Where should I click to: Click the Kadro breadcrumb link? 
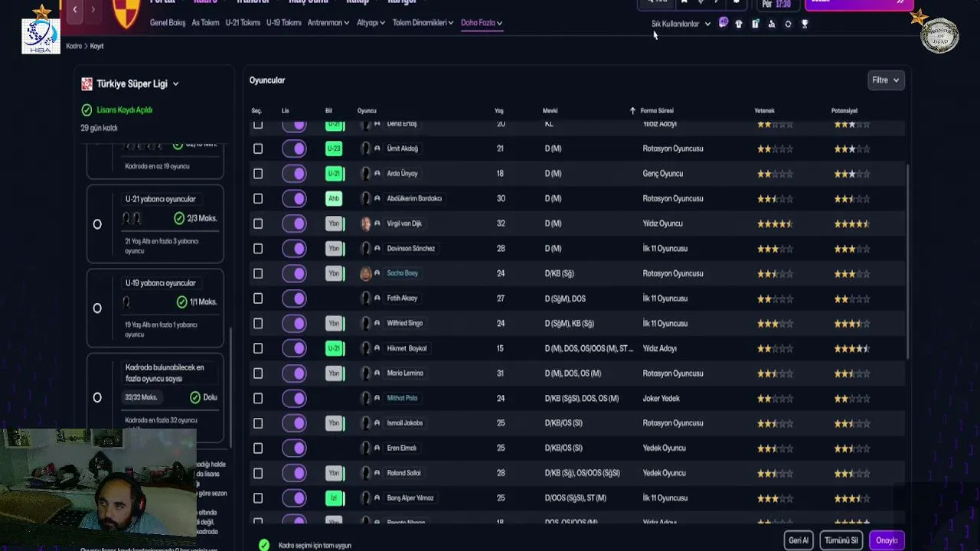(73, 46)
